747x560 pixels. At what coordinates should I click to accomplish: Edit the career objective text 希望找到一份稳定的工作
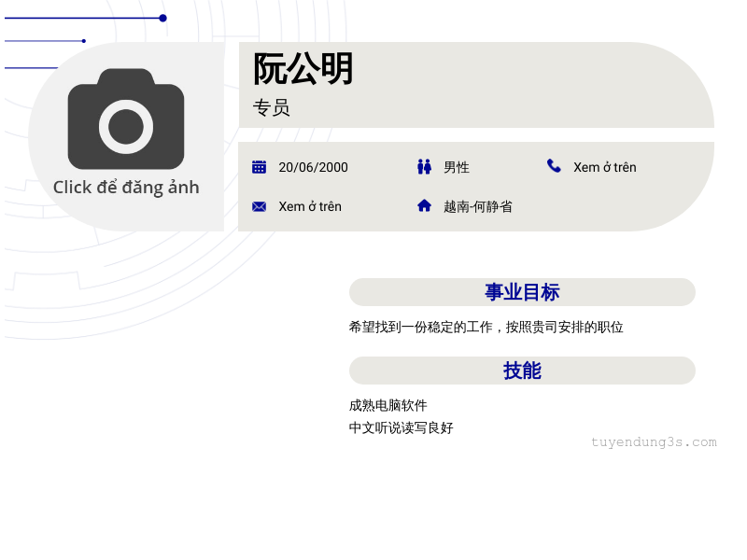click(x=486, y=327)
